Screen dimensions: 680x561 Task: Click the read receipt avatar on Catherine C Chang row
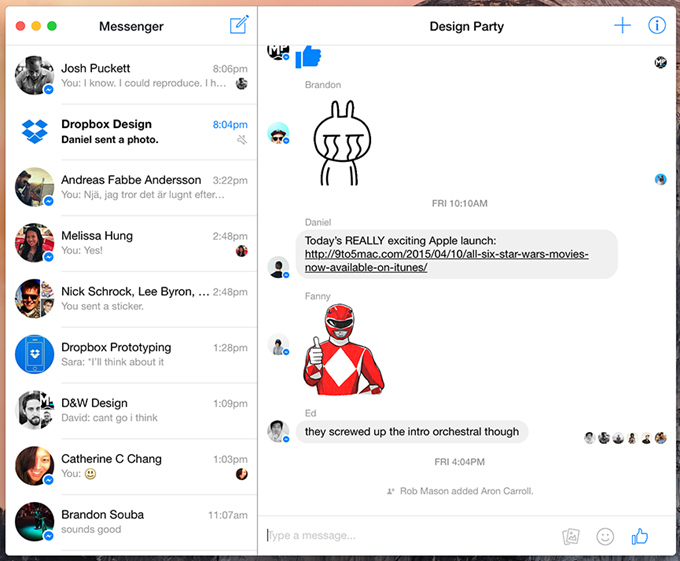coord(242,474)
